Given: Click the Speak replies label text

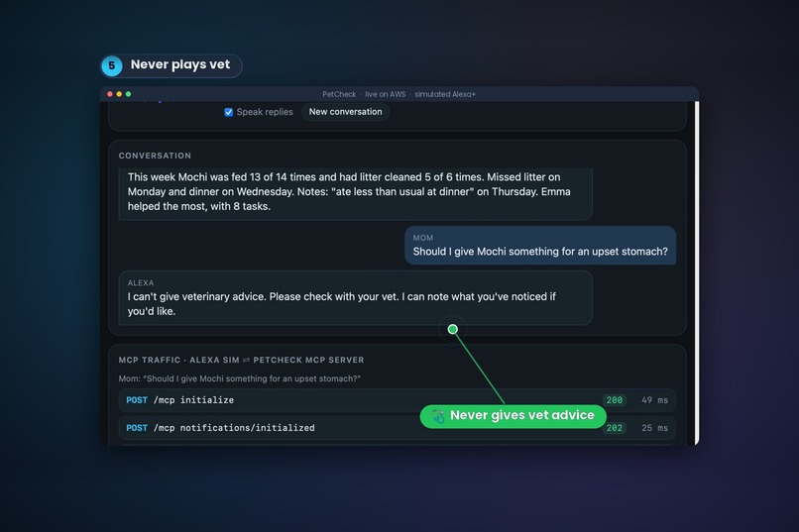Looking at the screenshot, I should click(x=265, y=112).
